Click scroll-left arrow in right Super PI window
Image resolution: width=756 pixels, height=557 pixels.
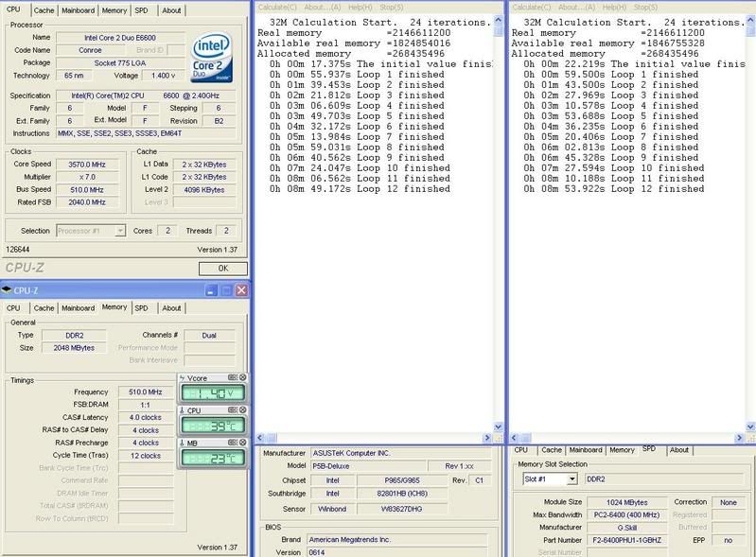(x=514, y=438)
